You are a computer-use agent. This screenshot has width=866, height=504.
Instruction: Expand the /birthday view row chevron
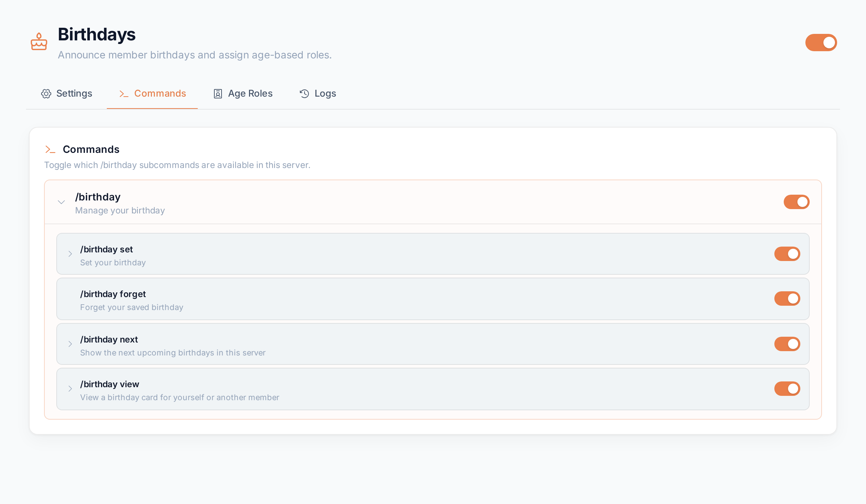click(70, 389)
